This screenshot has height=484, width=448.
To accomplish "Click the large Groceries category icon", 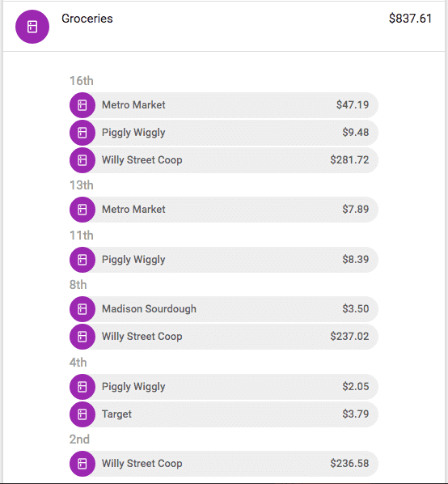I will pyautogui.click(x=32, y=27).
